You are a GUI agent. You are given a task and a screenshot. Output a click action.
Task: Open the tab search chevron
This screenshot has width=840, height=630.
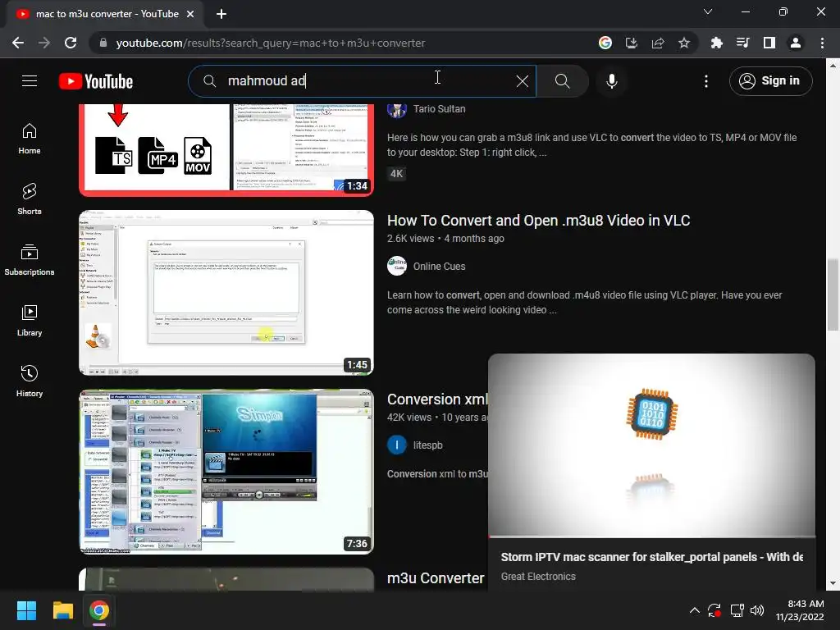coord(708,11)
